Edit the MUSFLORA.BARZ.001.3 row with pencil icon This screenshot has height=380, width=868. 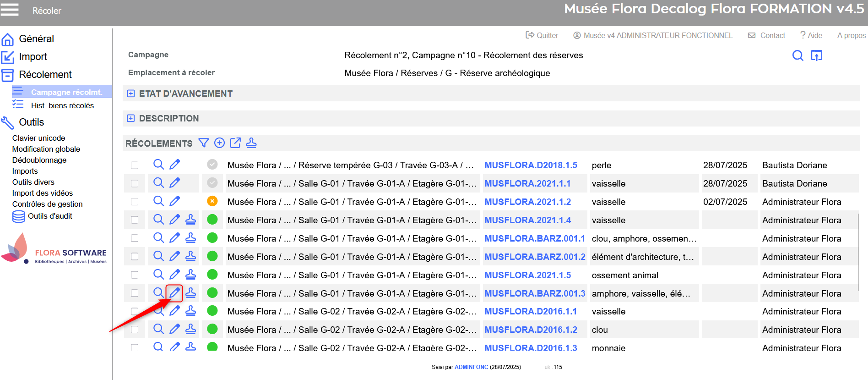point(174,293)
